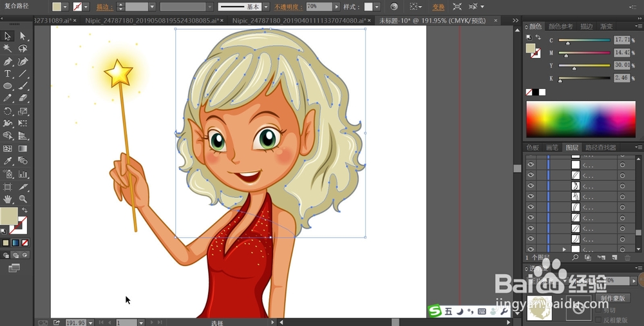
Task: Select the Pencil tool
Action: (x=7, y=99)
